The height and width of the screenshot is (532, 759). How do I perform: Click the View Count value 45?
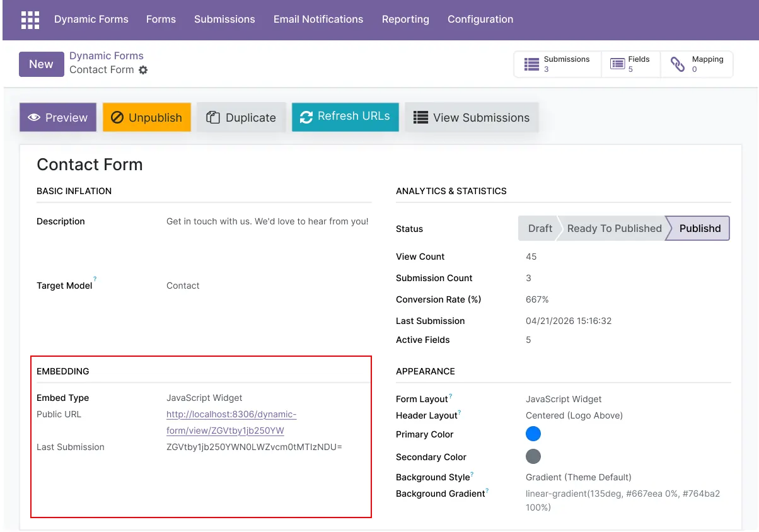[531, 257]
